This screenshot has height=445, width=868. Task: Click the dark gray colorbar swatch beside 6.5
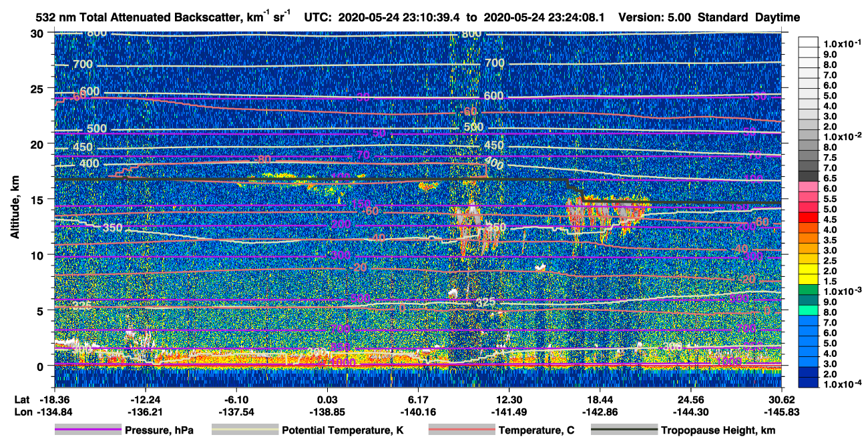pos(808,176)
